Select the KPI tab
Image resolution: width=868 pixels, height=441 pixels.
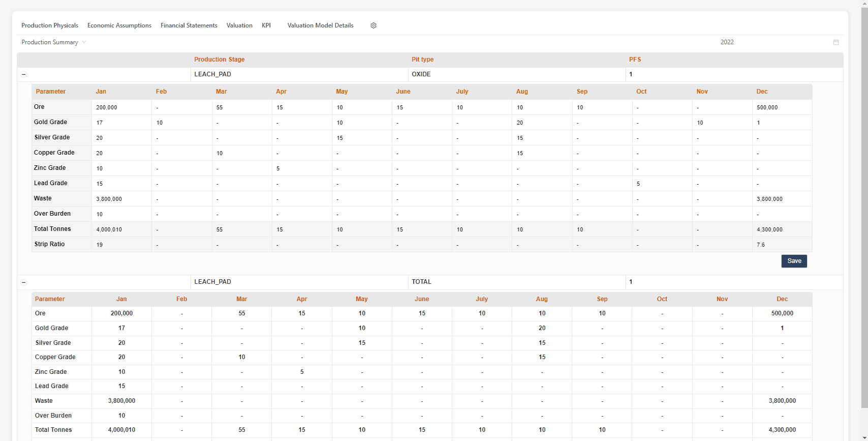tap(266, 25)
